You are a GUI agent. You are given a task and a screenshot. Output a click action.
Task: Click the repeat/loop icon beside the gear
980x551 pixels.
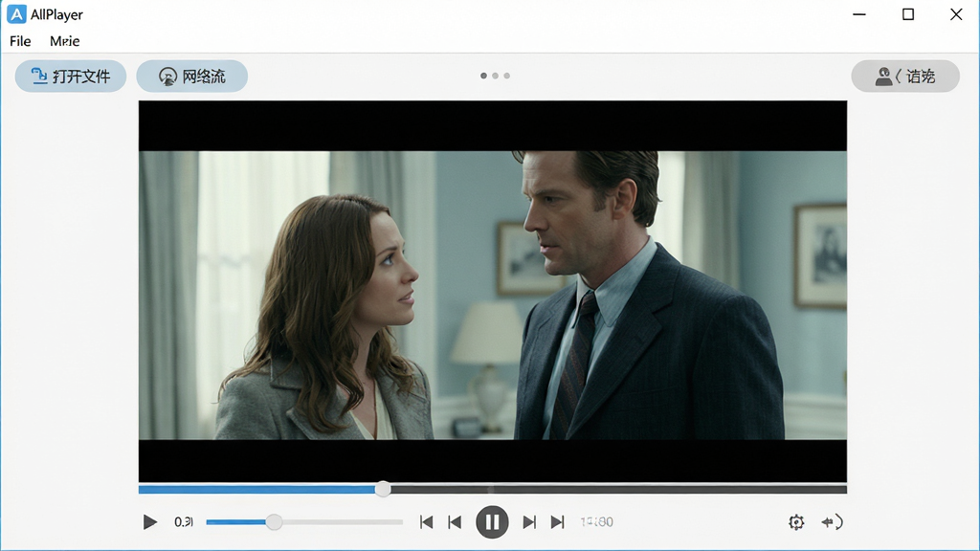pyautogui.click(x=832, y=521)
